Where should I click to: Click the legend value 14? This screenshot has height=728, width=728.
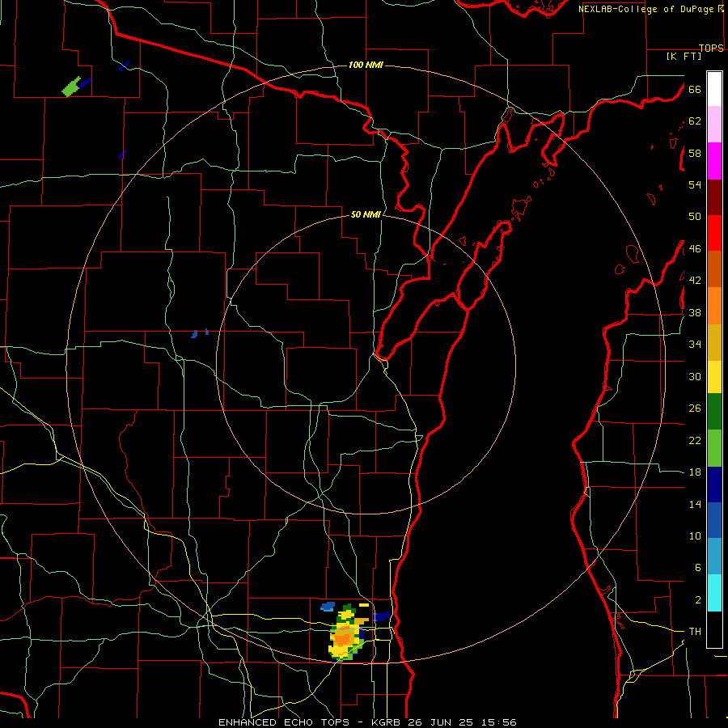pos(695,504)
